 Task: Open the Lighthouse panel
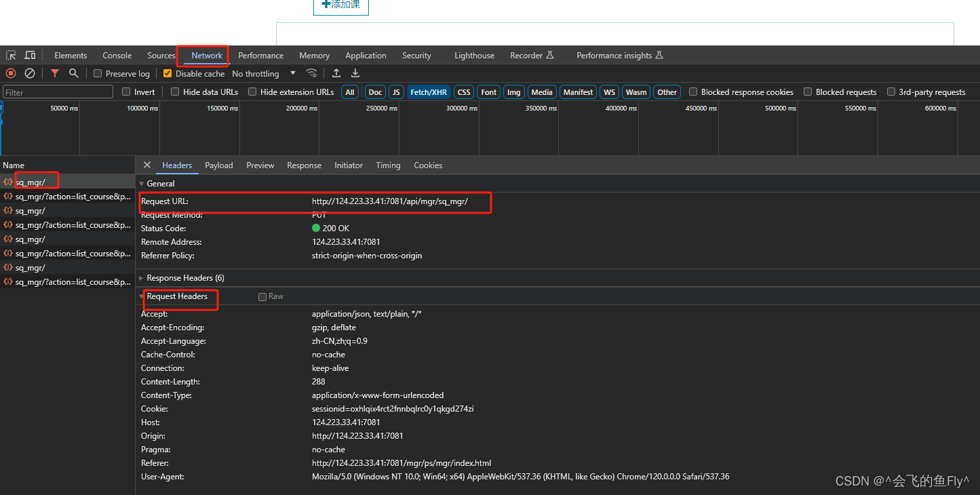[474, 56]
